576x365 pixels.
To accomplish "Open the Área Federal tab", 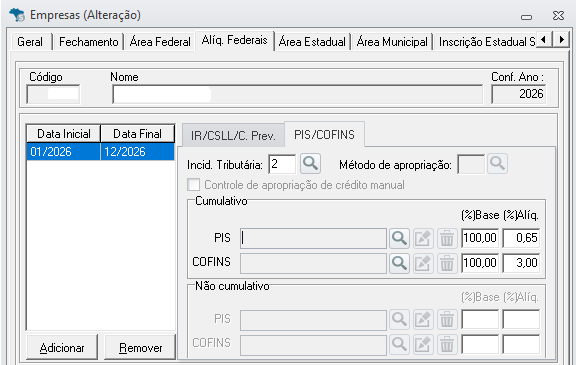I will pyautogui.click(x=160, y=41).
